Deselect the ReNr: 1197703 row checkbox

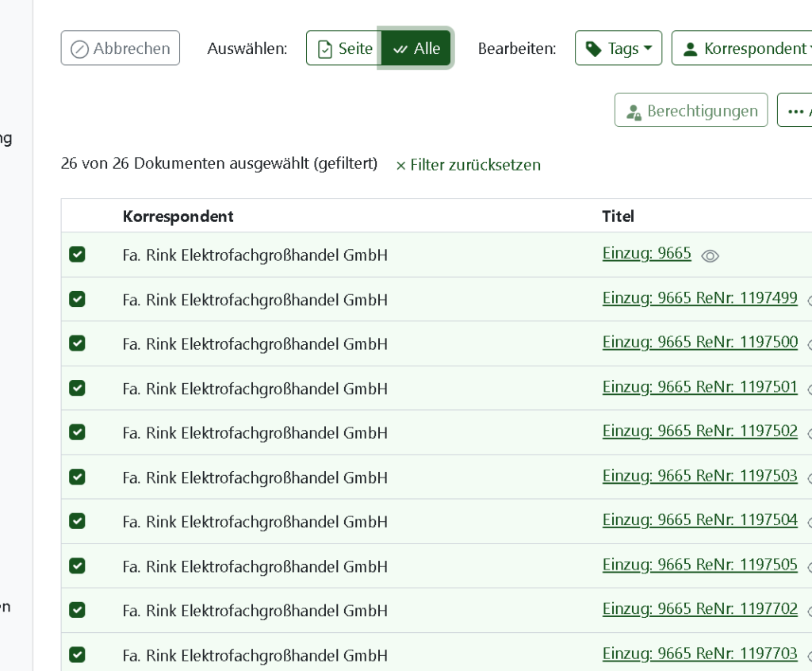77,654
